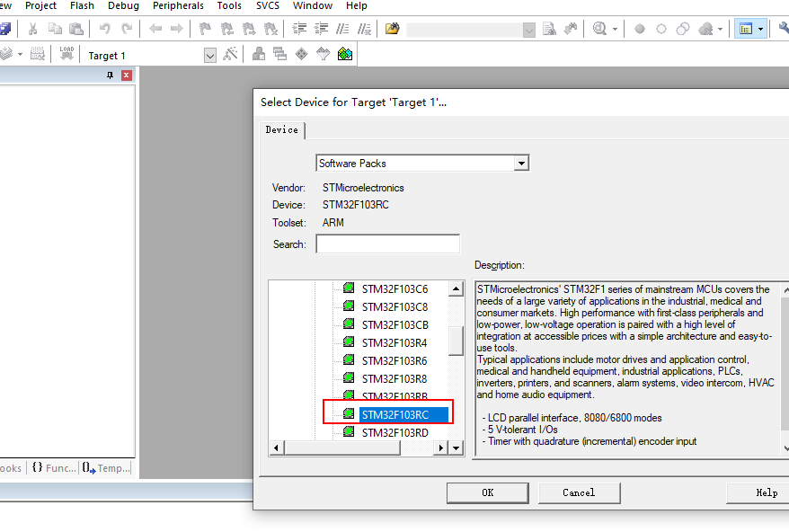Click the Cut scissors icon in toolbar

[32, 30]
